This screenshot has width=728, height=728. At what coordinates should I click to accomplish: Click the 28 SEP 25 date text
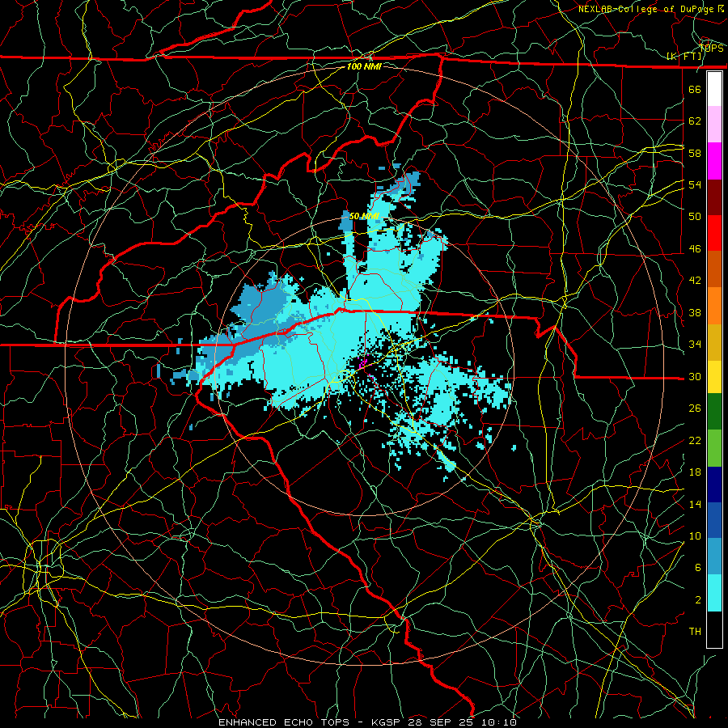tap(442, 722)
